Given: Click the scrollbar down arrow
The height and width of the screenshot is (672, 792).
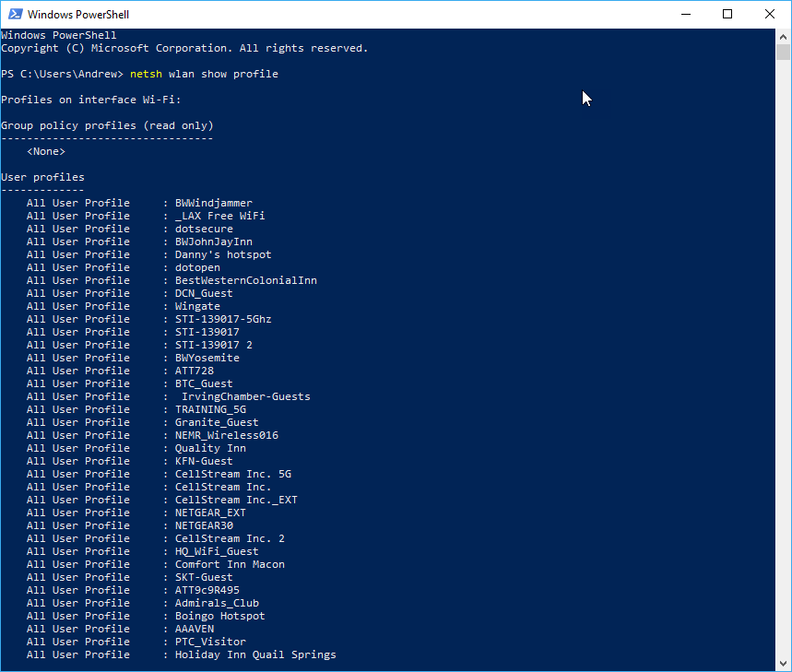Looking at the screenshot, I should point(784,664).
